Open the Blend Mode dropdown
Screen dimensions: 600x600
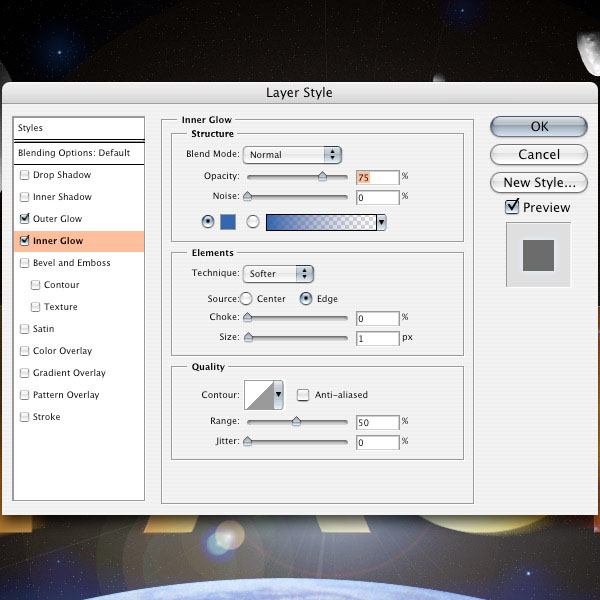pyautogui.click(x=292, y=155)
